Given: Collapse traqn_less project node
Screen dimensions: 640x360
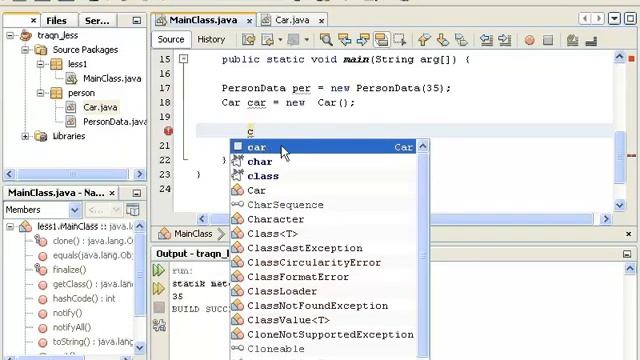Looking at the screenshot, I should pyautogui.click(x=10, y=36).
